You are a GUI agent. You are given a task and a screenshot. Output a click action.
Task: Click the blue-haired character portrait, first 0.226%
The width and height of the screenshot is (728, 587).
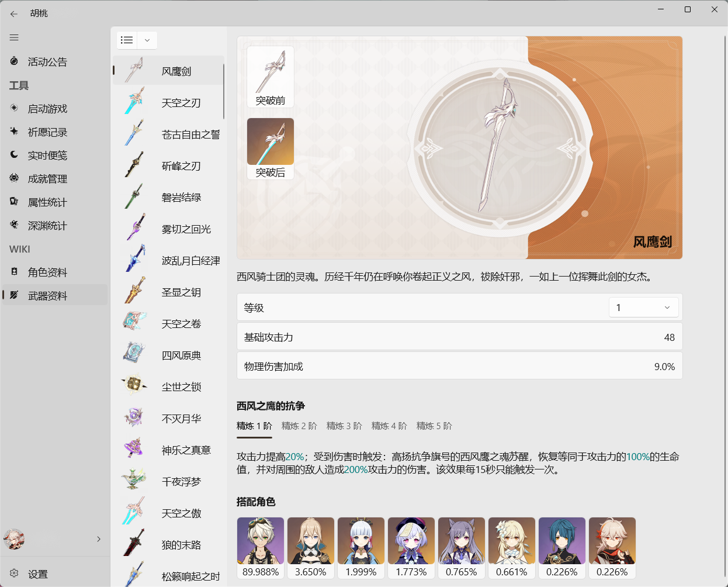(x=562, y=548)
